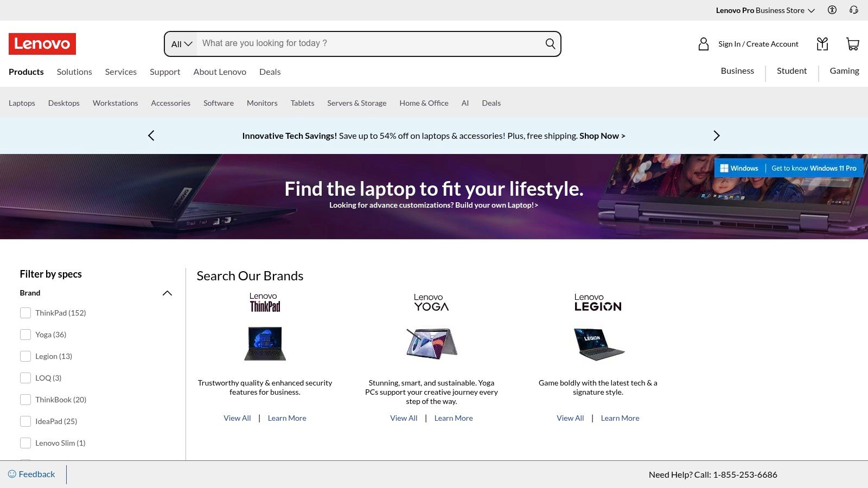This screenshot has height=488, width=868.
Task: Click the search magnifier icon
Action: [550, 43]
